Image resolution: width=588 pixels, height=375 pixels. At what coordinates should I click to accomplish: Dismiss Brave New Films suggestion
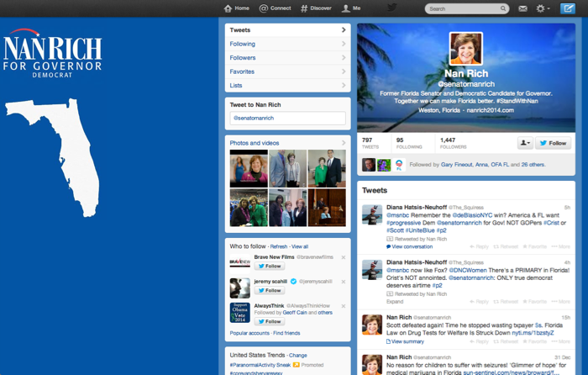coord(344,257)
